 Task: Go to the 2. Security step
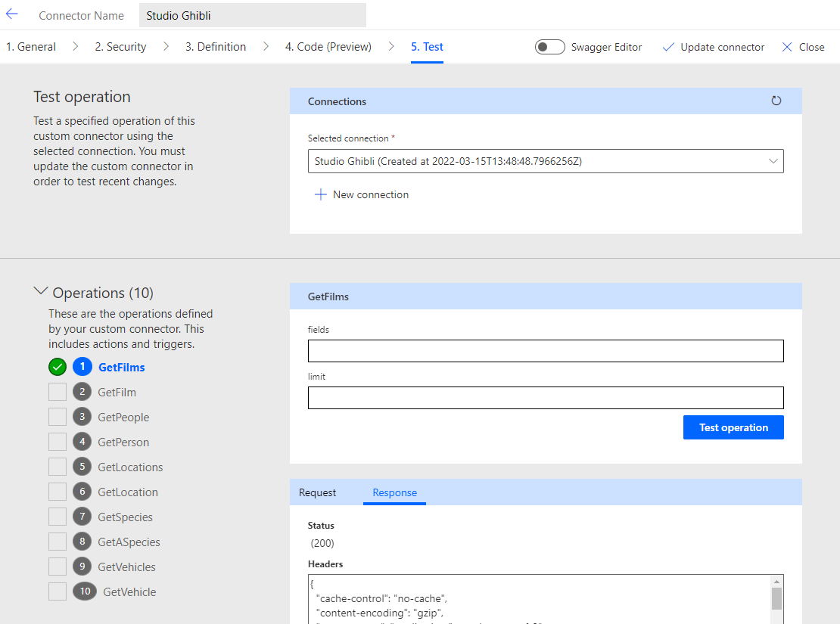click(x=120, y=47)
